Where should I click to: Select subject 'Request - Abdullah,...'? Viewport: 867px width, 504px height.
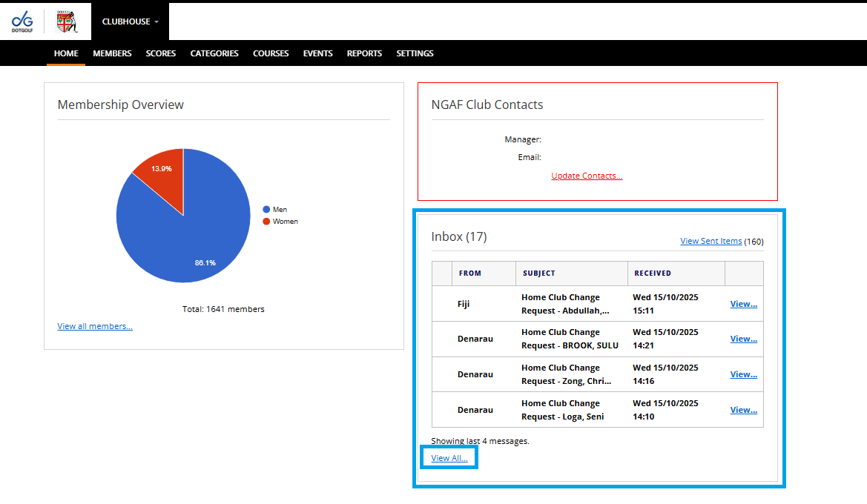[565, 311]
